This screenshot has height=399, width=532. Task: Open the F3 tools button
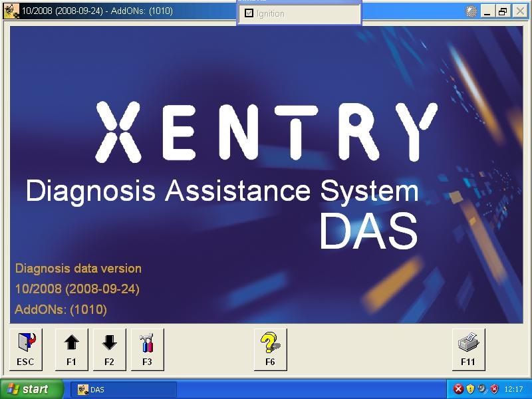click(147, 350)
